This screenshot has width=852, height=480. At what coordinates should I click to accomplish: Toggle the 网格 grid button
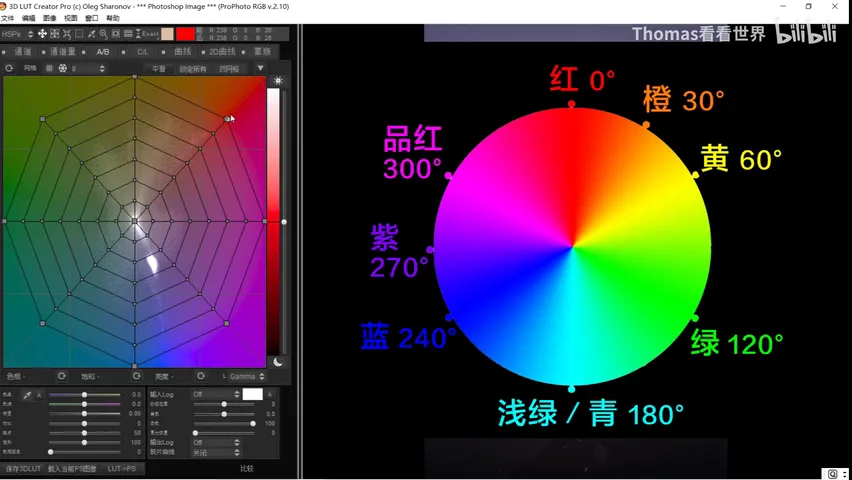pos(30,68)
